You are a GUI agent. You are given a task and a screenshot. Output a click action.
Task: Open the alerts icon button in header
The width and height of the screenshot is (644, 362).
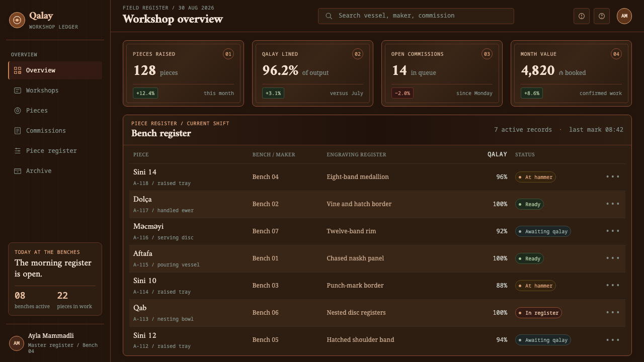pyautogui.click(x=582, y=16)
